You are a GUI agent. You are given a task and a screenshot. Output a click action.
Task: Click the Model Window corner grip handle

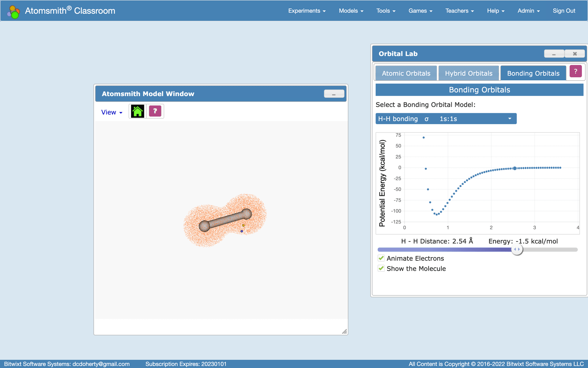click(x=345, y=332)
